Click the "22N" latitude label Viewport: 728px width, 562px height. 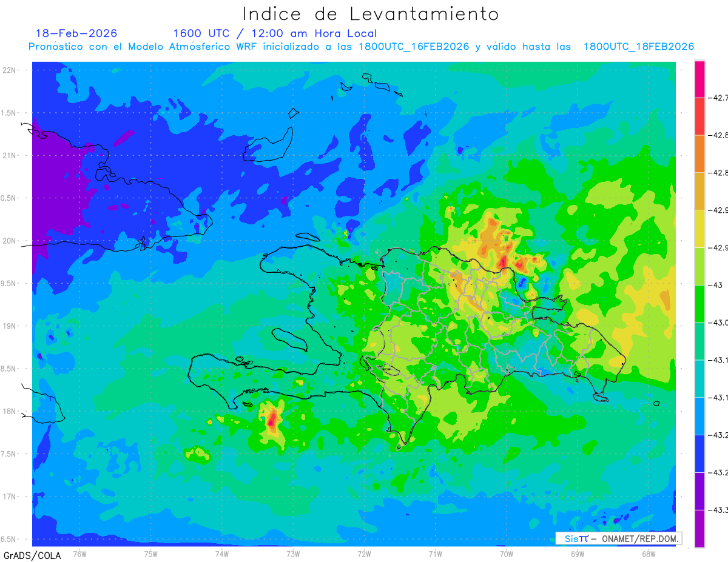pos(9,70)
